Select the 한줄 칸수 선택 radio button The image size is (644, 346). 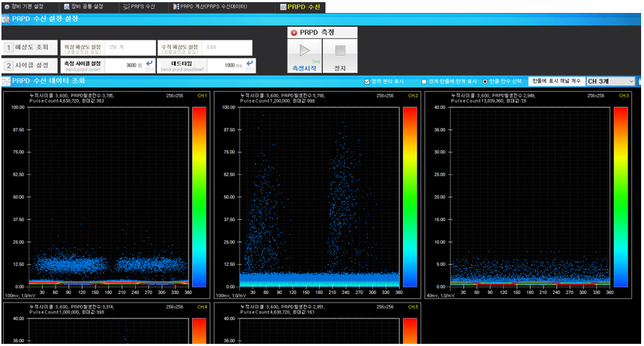485,82
